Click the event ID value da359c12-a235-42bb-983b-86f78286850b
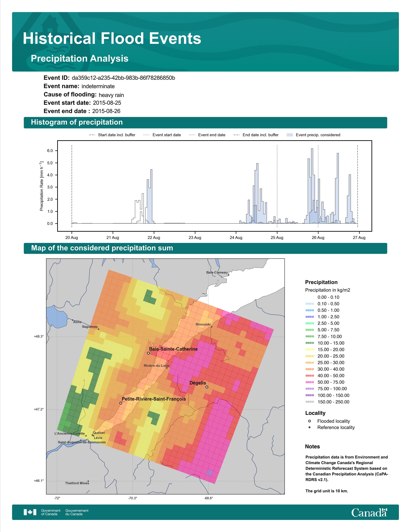 coord(123,78)
